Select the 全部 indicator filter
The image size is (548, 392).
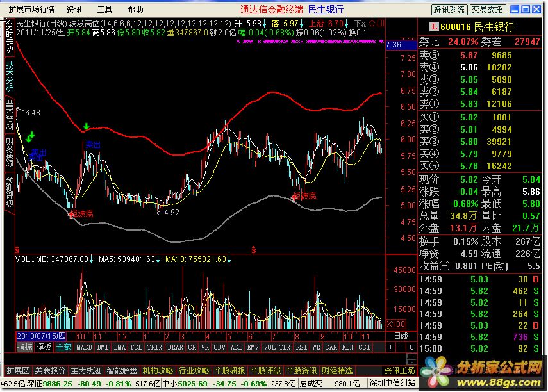[63, 347]
